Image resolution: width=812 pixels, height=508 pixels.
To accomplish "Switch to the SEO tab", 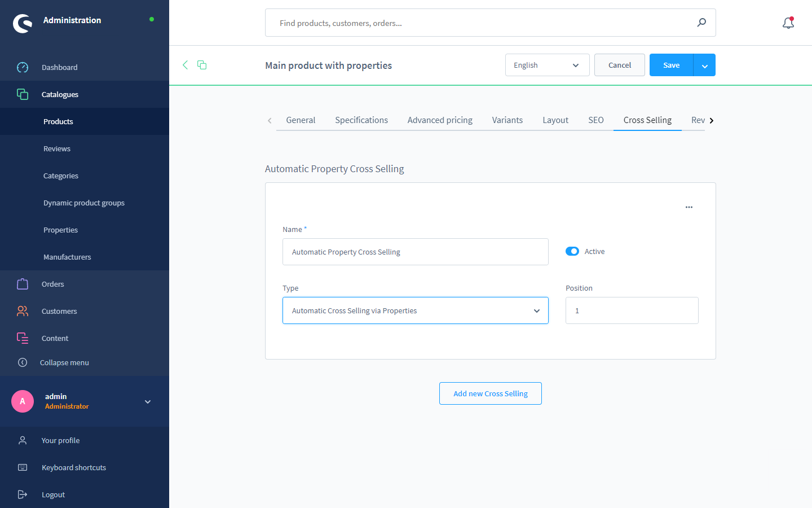I will pos(596,120).
